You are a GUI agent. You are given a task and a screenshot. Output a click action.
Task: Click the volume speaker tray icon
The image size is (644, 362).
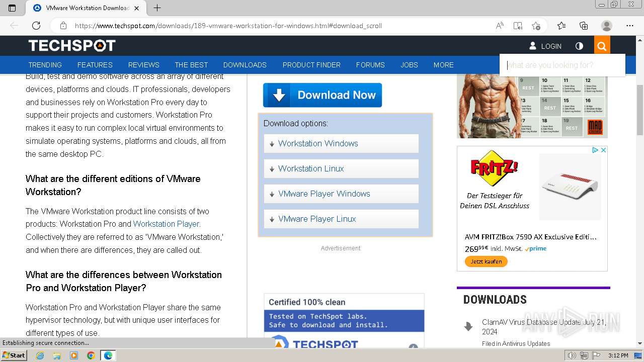tap(572, 355)
